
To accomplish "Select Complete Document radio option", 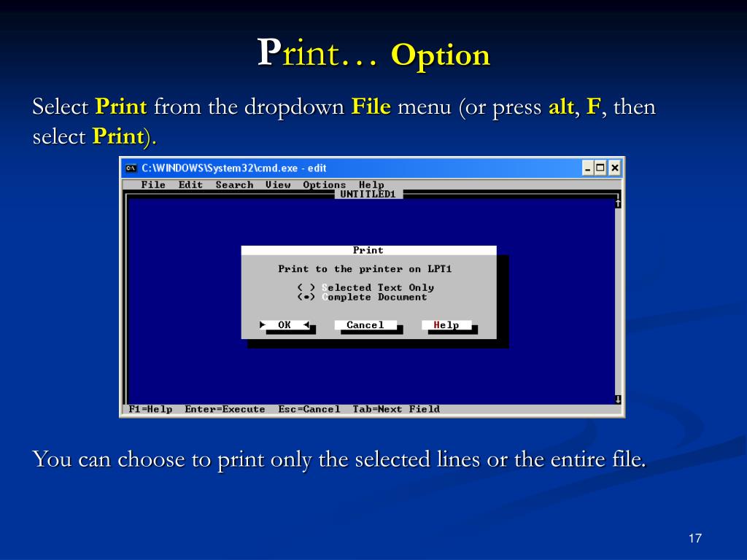I will click(x=362, y=297).
